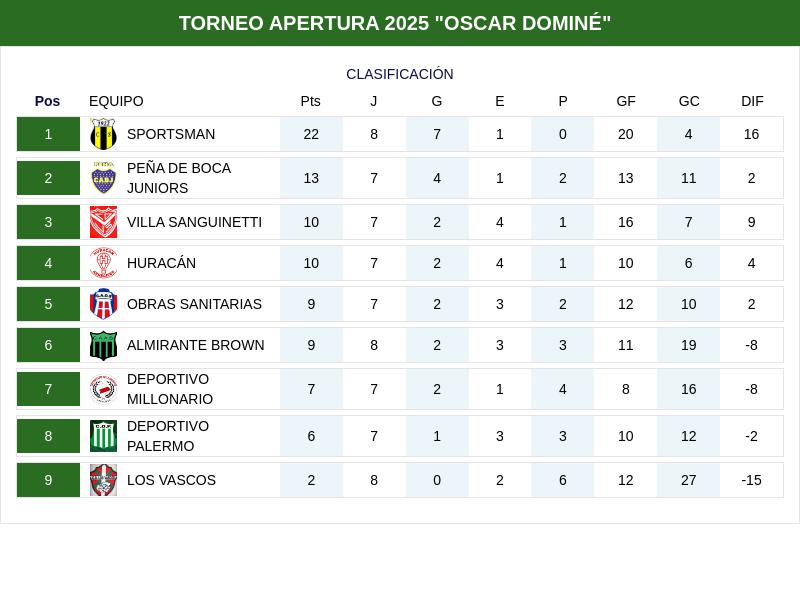Click the ALMIRANTE BROWN team name
The height and width of the screenshot is (600, 800).
[196, 345]
